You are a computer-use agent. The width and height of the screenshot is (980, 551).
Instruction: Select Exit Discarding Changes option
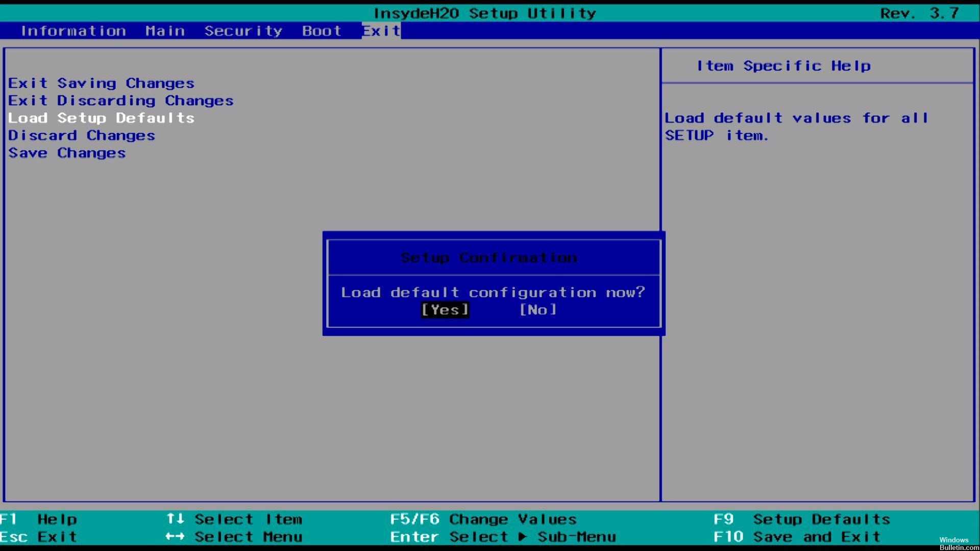coord(120,101)
